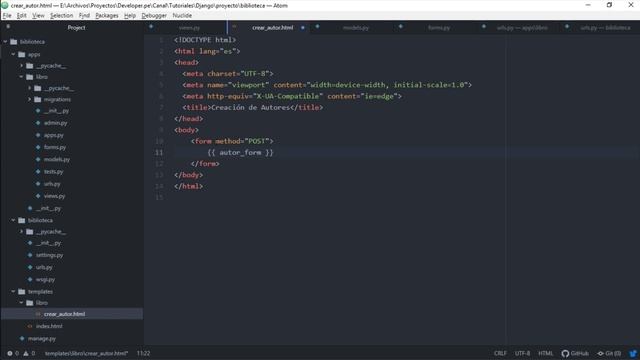The width and height of the screenshot is (640, 360).
Task: Open tests.py in the tree
Action: pyautogui.click(x=53, y=172)
